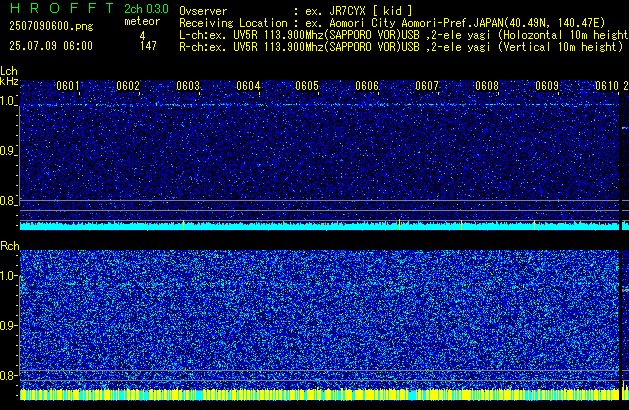This screenshot has height=410, width=629.
Task: Click the R-ch receiver description line
Action: [401, 47]
